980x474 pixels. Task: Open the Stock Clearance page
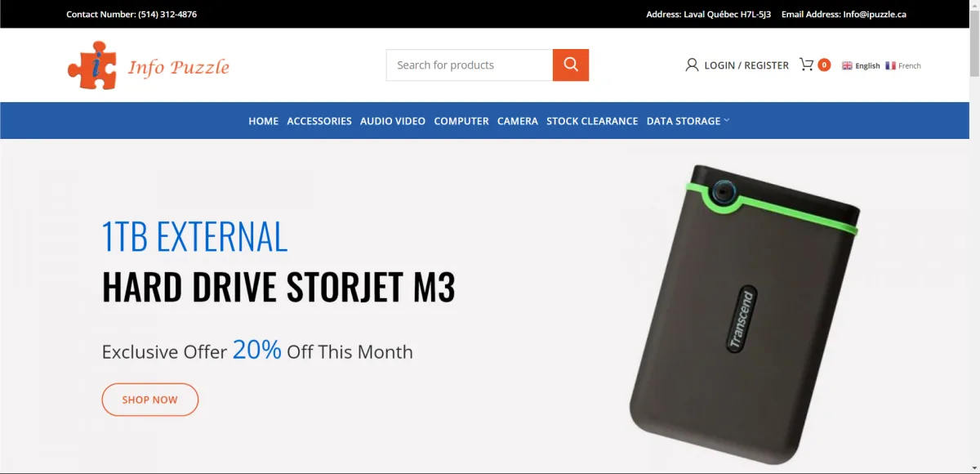click(592, 121)
